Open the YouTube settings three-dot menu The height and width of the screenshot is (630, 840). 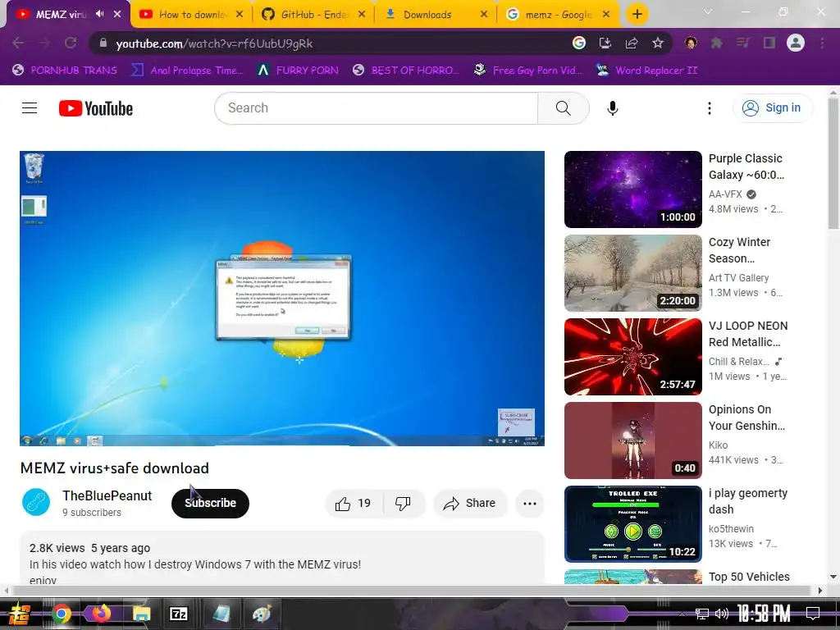(710, 108)
